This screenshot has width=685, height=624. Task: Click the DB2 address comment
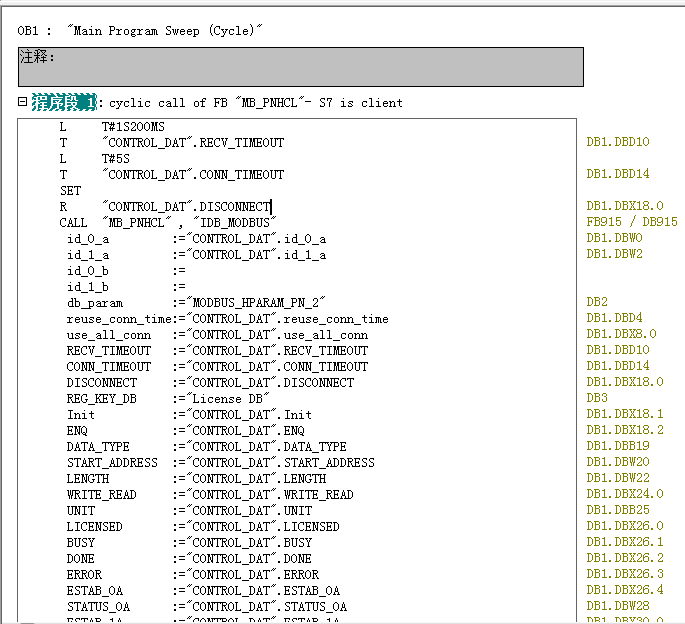(x=597, y=302)
